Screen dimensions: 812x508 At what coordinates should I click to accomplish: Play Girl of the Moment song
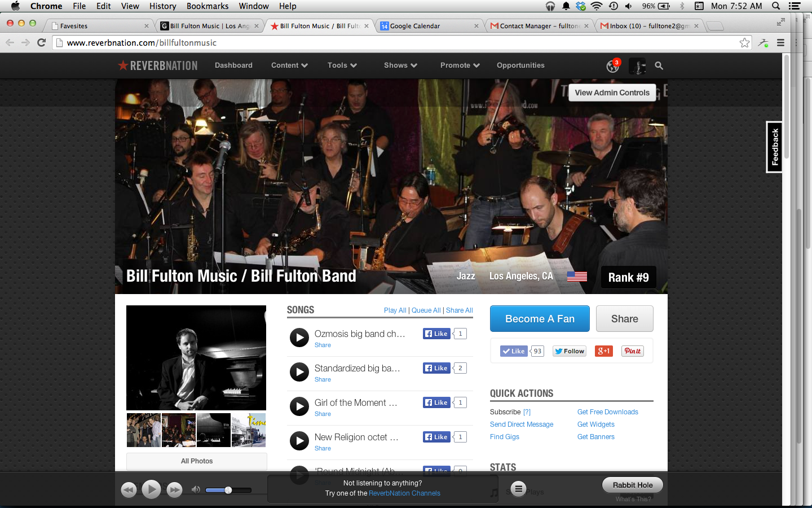click(299, 406)
